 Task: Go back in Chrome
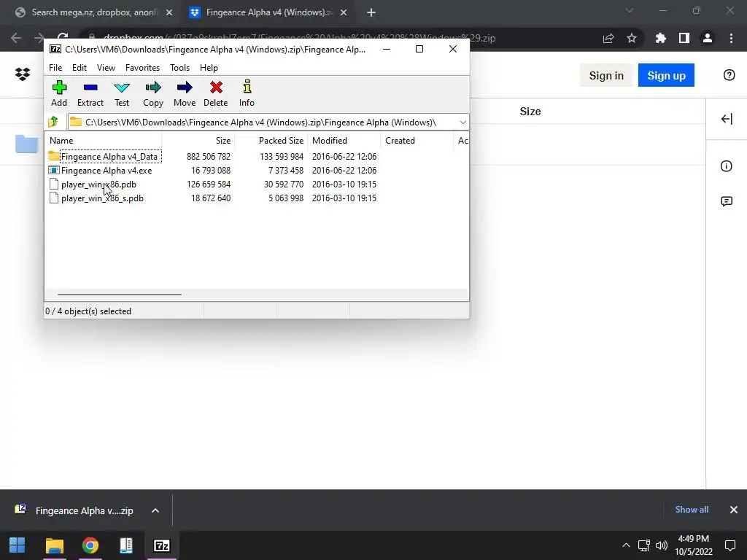(x=16, y=38)
